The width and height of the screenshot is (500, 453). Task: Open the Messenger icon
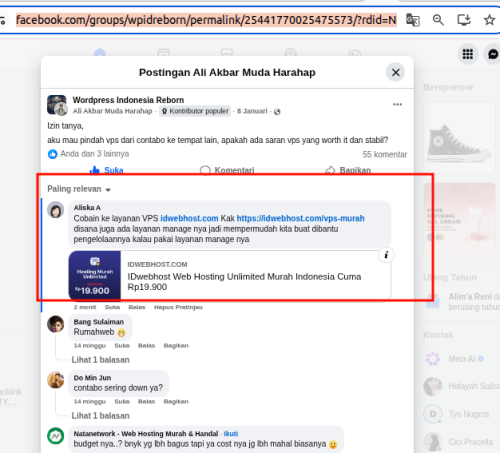[x=493, y=54]
